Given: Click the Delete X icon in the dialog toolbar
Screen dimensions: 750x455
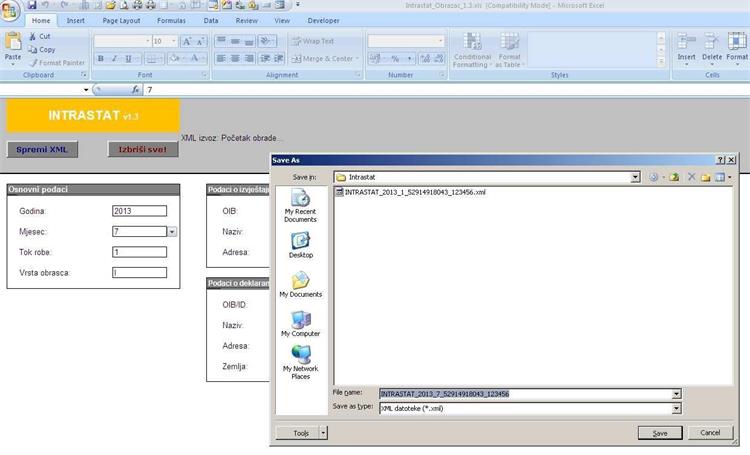Looking at the screenshot, I should point(690,177).
